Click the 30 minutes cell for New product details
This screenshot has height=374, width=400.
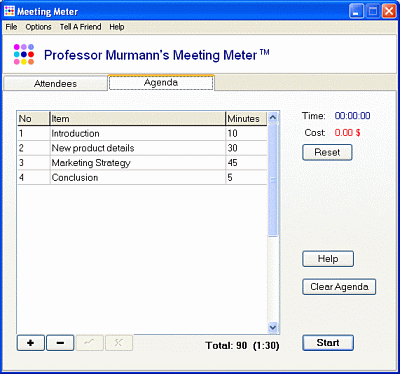[x=246, y=148]
